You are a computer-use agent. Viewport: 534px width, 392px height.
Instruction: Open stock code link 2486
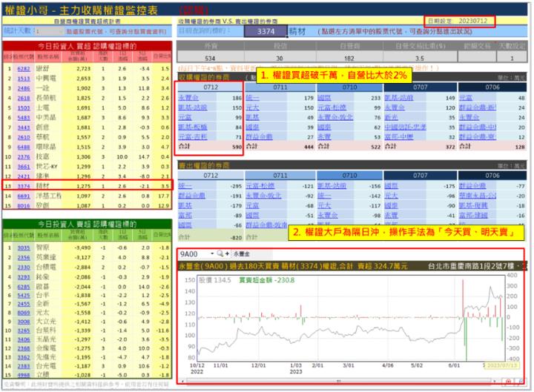[24, 88]
